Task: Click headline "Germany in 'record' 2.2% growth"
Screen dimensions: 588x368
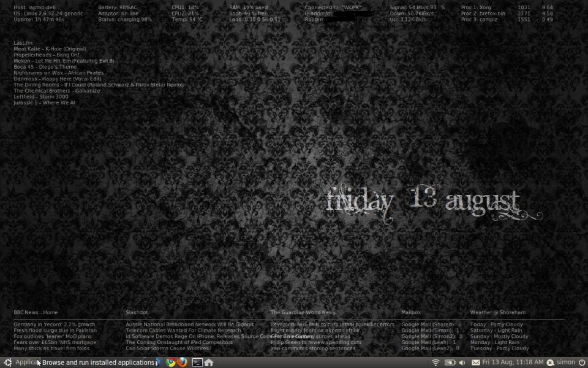Action: pyautogui.click(x=55, y=324)
